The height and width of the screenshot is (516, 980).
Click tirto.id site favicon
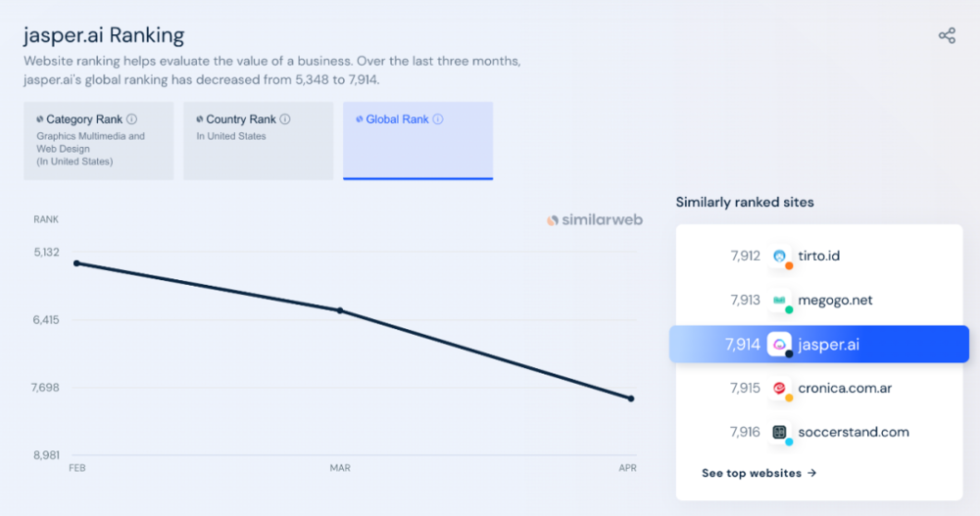point(780,257)
